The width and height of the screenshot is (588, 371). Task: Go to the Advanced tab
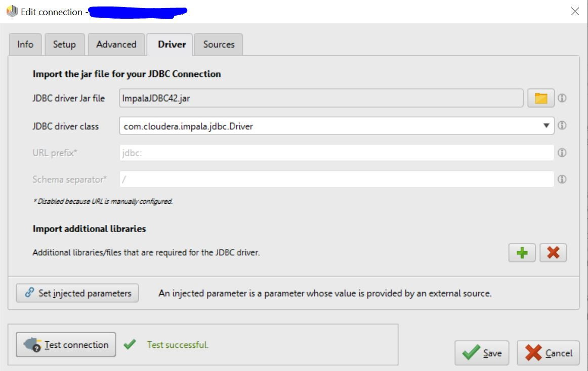[116, 44]
